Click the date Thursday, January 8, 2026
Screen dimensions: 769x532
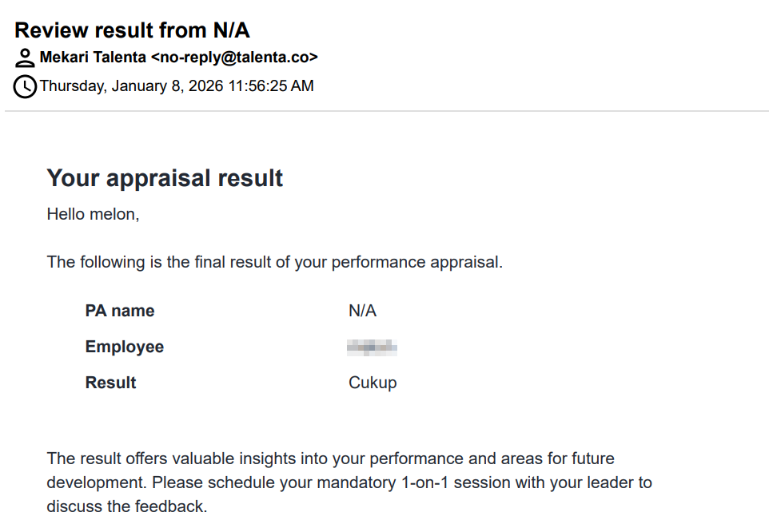(132, 85)
